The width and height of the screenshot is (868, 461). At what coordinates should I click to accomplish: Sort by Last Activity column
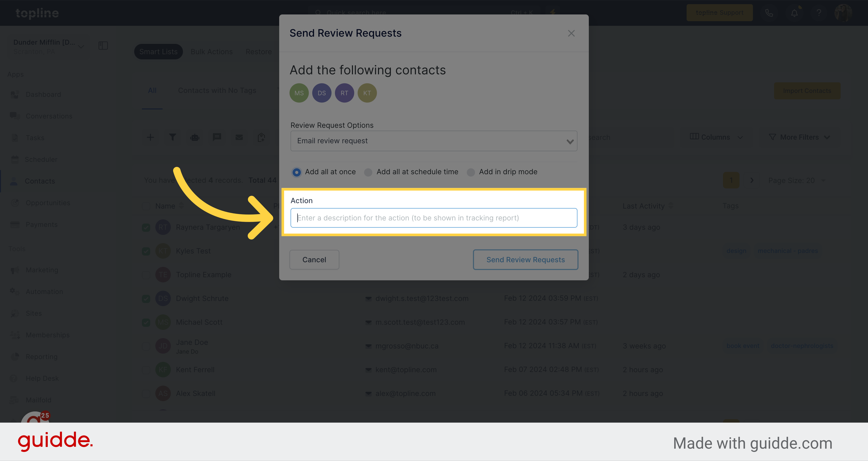pyautogui.click(x=647, y=206)
